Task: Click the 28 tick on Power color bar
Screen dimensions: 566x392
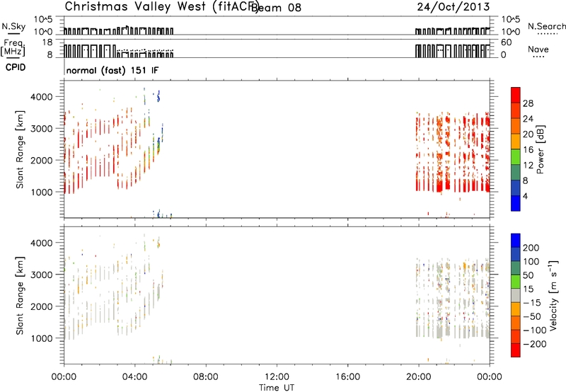Action: pyautogui.click(x=528, y=103)
